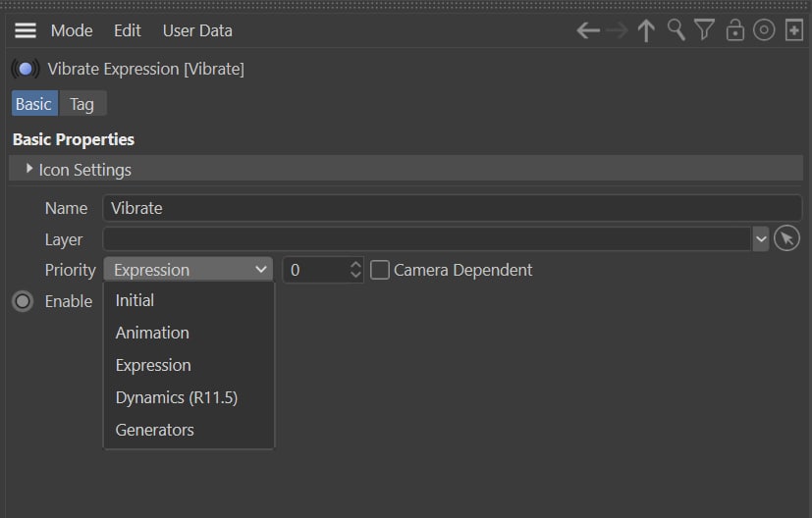
Task: Open search with the magnifier icon
Action: pyautogui.click(x=676, y=30)
